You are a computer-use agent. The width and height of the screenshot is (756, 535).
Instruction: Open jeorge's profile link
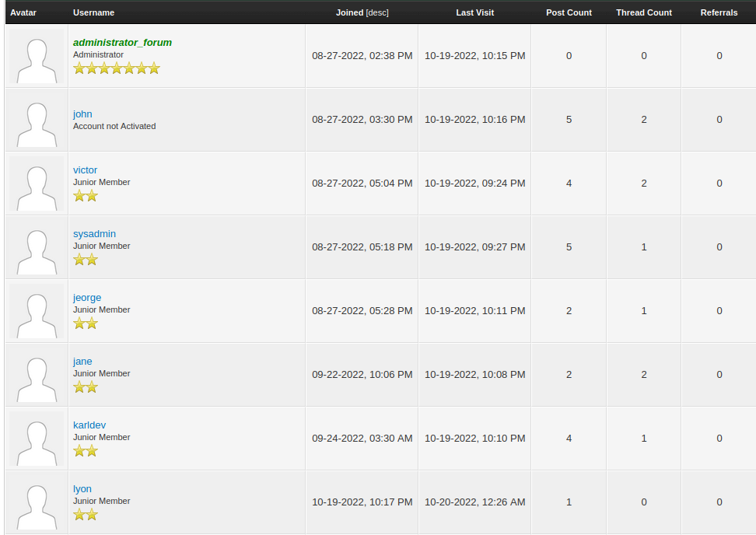point(87,298)
